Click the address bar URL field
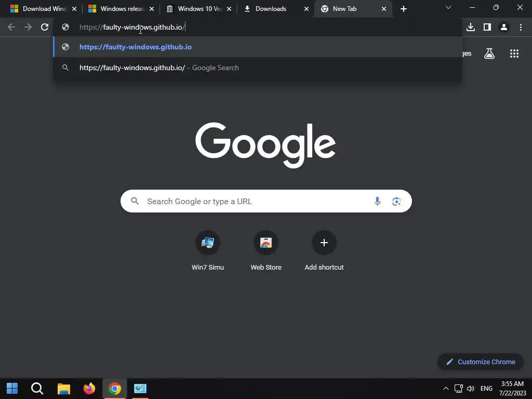 pos(258,27)
